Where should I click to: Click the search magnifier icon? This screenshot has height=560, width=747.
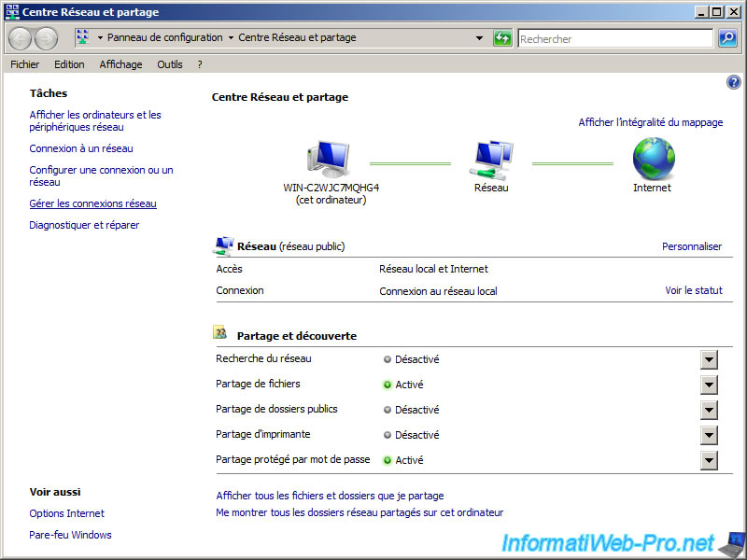click(x=727, y=38)
